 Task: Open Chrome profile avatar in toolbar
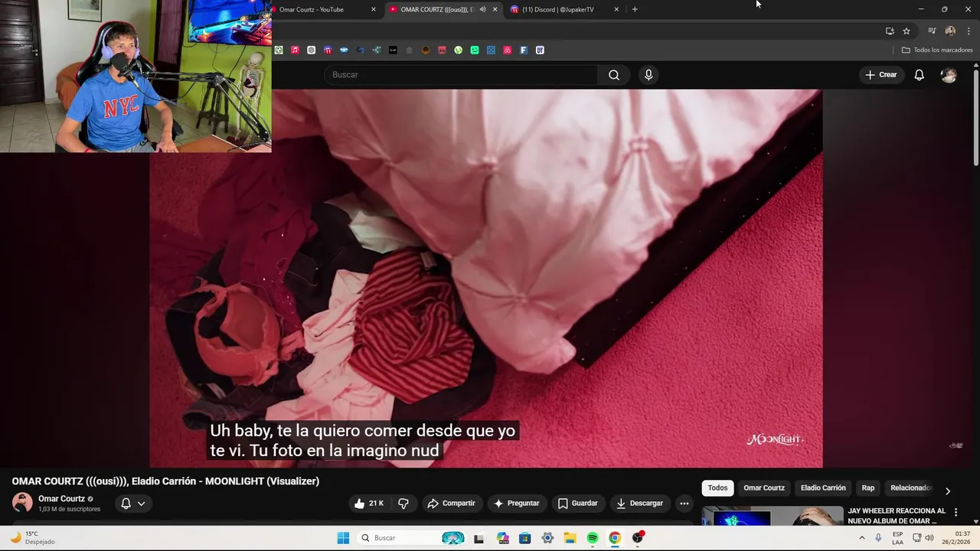pos(950,31)
